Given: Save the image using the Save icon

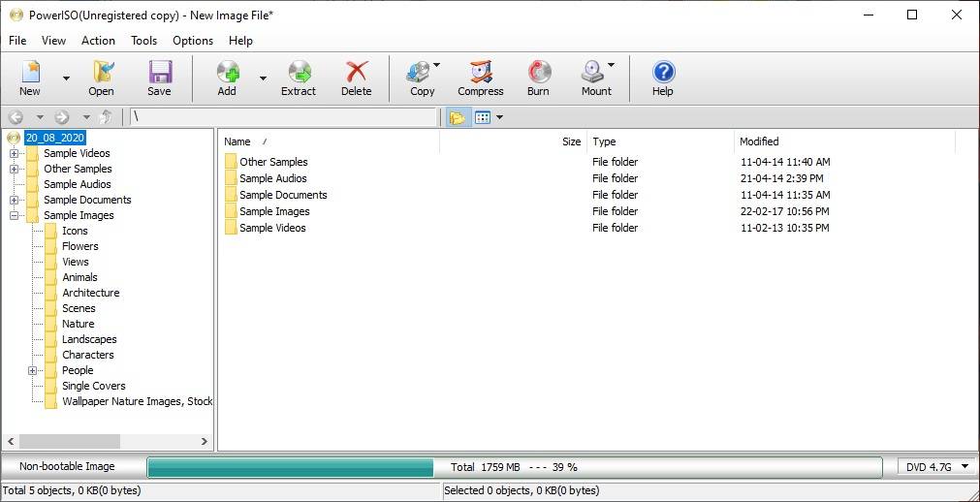Looking at the screenshot, I should click(x=159, y=72).
